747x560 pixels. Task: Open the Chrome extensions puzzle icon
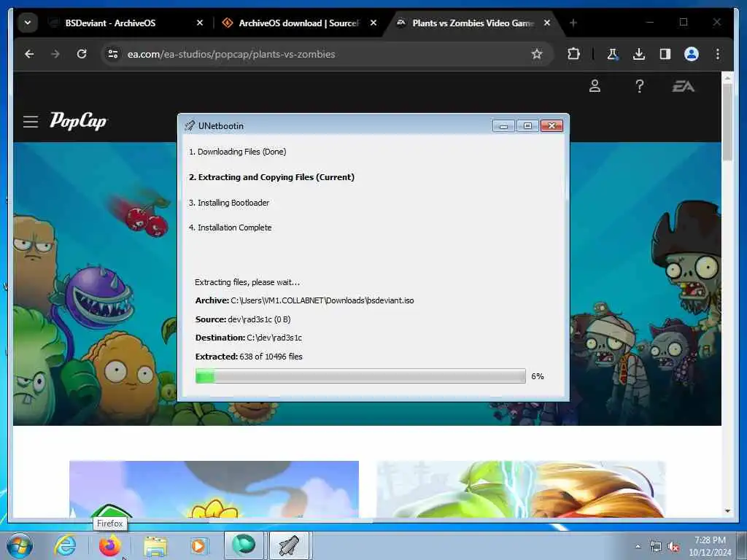click(573, 54)
